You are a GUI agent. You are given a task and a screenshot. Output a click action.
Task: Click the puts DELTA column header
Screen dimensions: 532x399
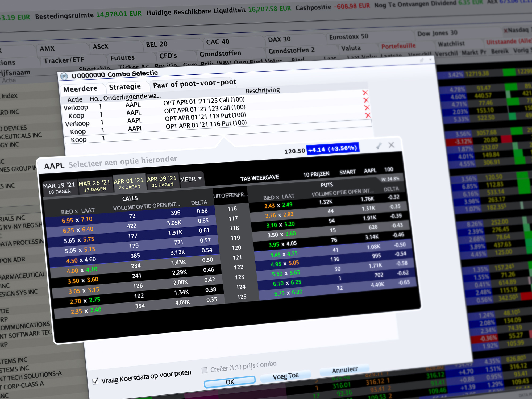pos(391,189)
